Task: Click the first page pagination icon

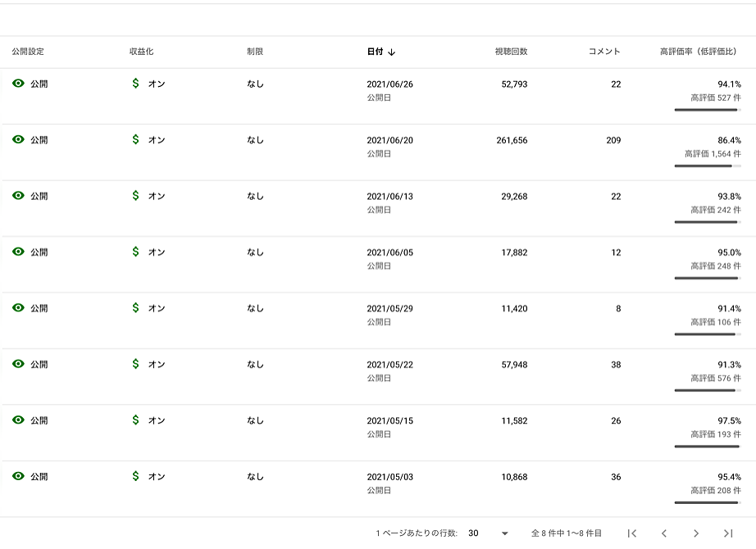Action: point(632,533)
